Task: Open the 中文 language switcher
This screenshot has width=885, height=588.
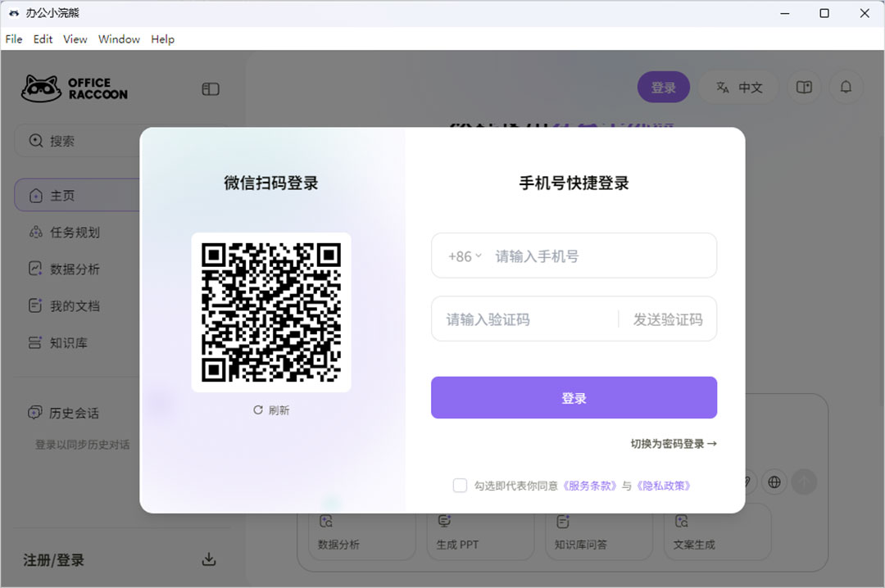Action: click(739, 87)
